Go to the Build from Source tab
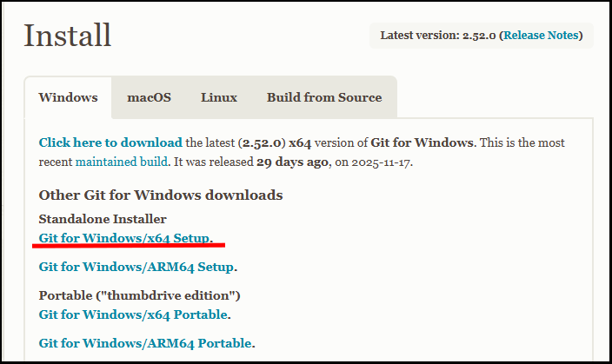This screenshot has height=364, width=612. [324, 97]
